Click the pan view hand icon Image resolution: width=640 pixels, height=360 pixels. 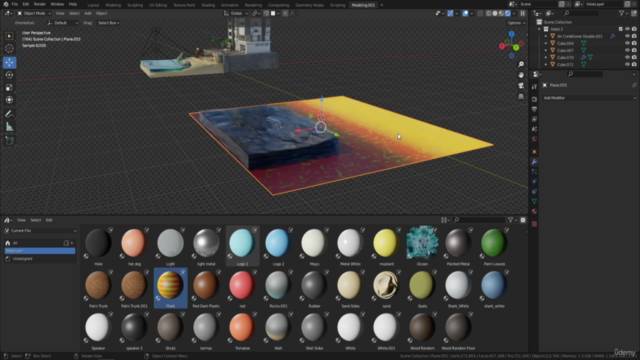pyautogui.click(x=521, y=75)
